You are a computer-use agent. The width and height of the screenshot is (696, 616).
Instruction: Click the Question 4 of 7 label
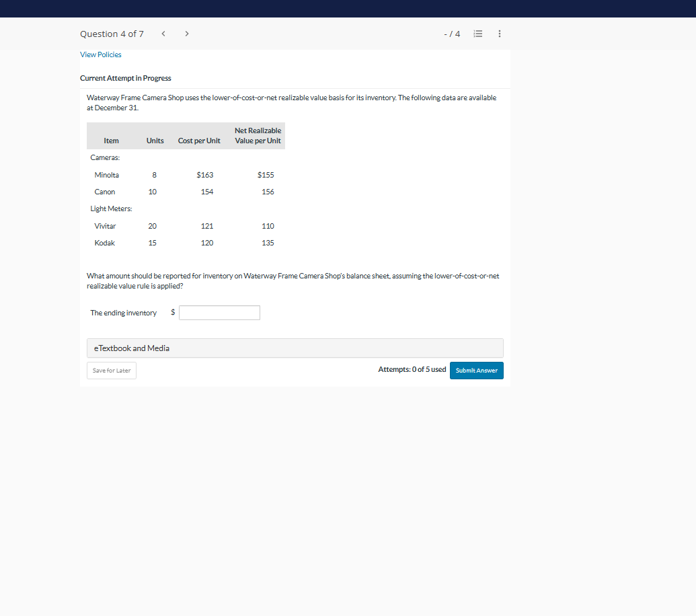[112, 34]
